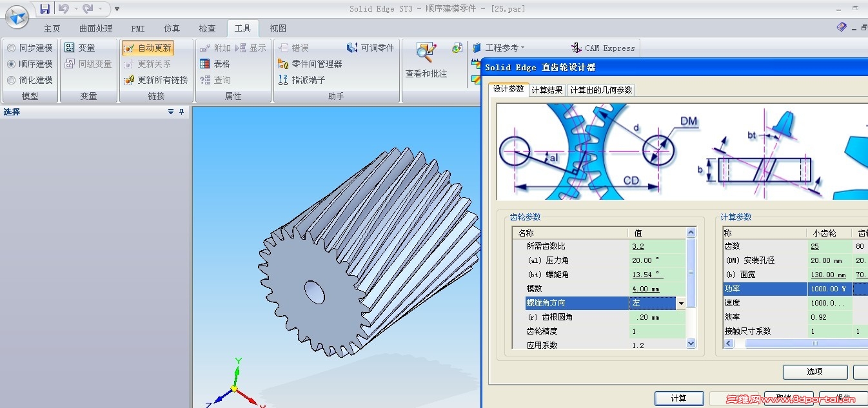
Task: Edit pinion 面宽 value 130.00 mm
Action: point(829,275)
